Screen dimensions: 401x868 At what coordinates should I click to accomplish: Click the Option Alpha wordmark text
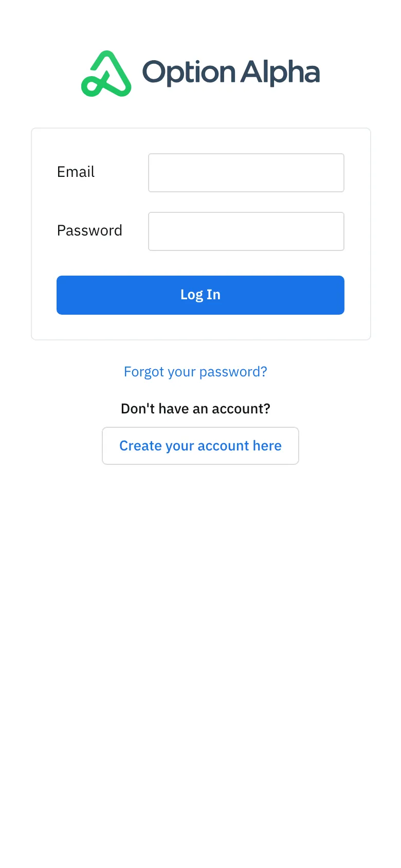(x=231, y=72)
